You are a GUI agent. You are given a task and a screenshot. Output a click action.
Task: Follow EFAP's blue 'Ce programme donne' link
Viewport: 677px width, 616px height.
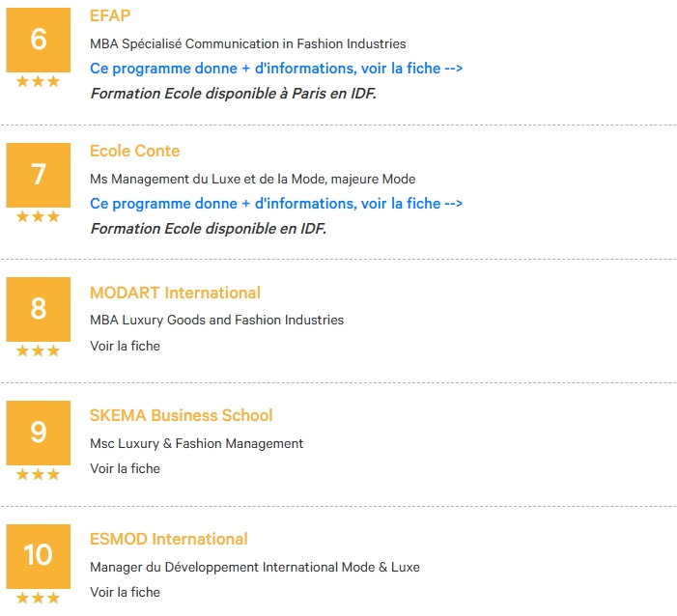(276, 69)
